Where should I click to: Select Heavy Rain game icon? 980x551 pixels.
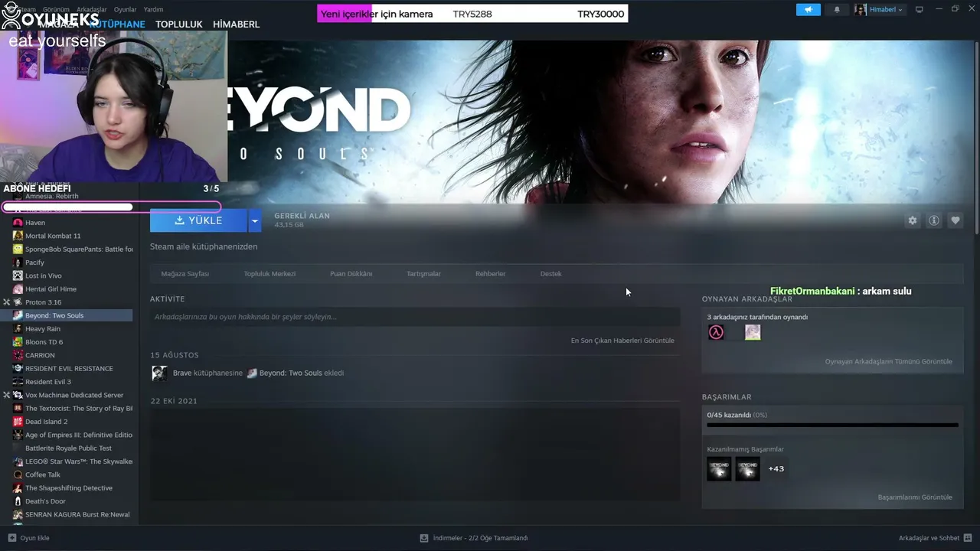[18, 329]
